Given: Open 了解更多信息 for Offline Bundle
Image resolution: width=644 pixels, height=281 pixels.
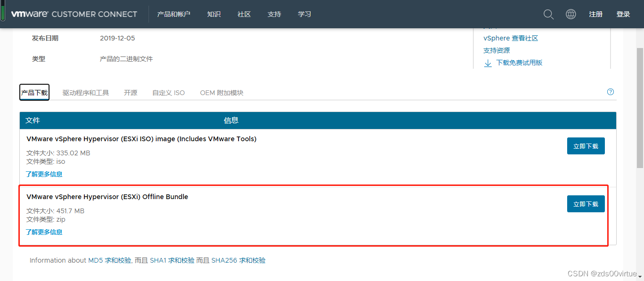Looking at the screenshot, I should (44, 232).
